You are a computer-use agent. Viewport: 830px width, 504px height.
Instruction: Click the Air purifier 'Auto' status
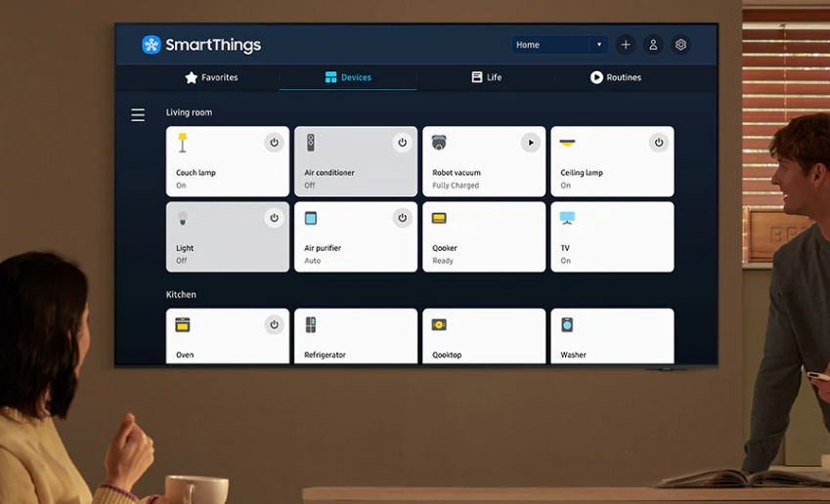[312, 261]
